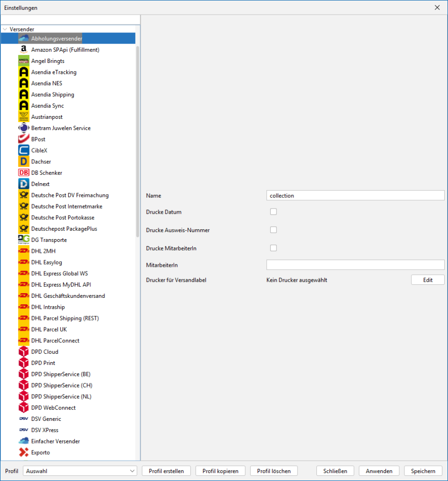Click the Austrianpost horn icon
Screen dimensions: 448x481
click(24, 117)
